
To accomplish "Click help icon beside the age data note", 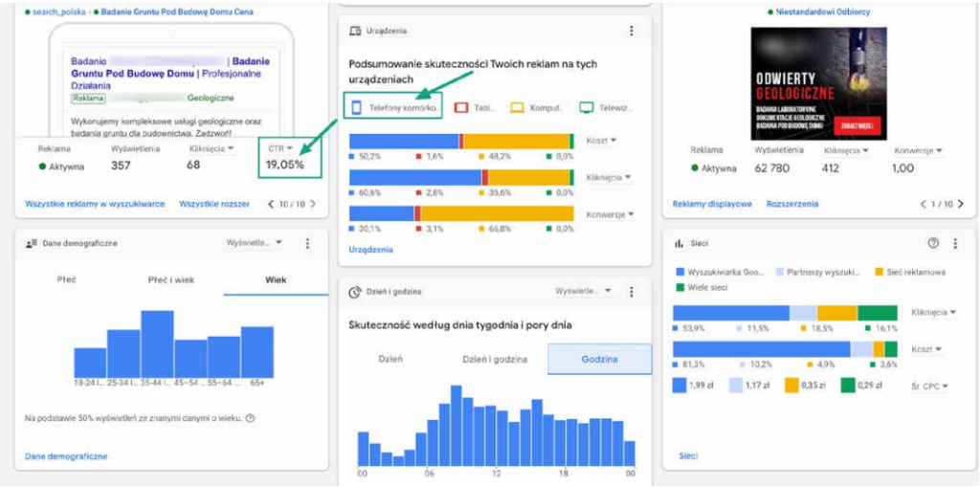I will pos(250,418).
